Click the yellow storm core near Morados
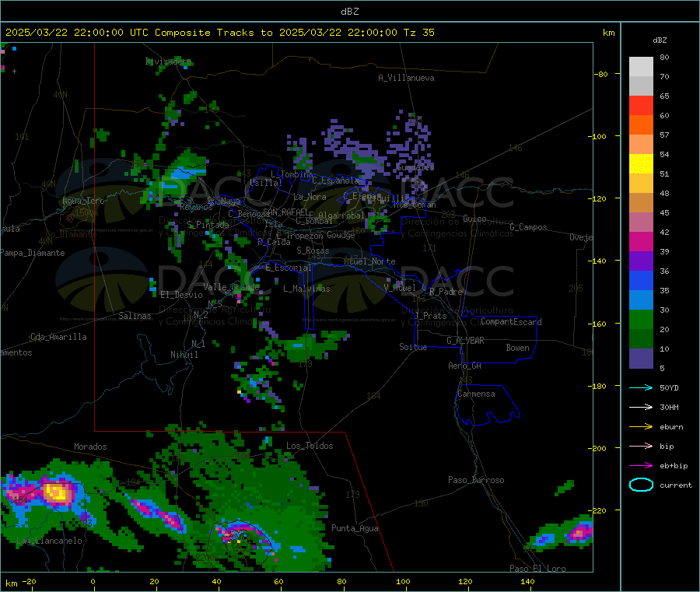The height and width of the screenshot is (592, 700). (x=56, y=492)
